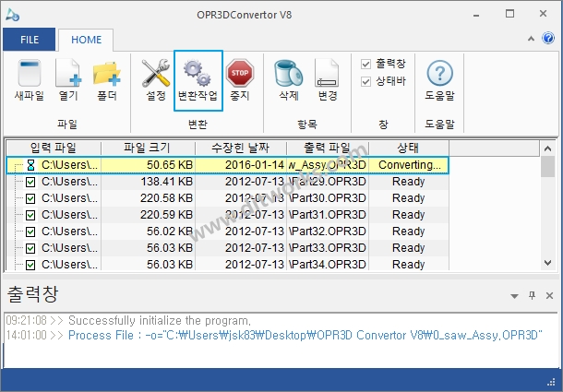
Task: Open 출력창 panel dropdown arrow
Action: click(514, 296)
